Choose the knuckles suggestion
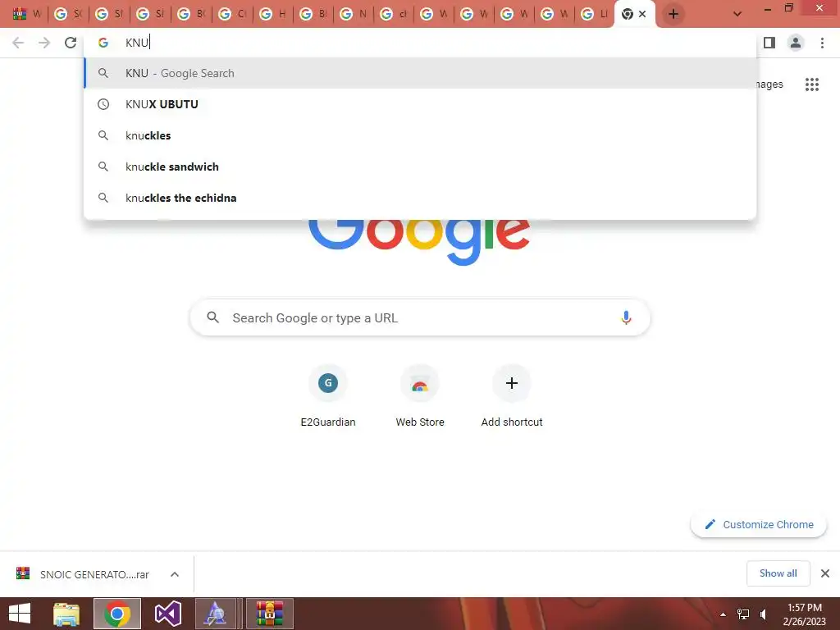Viewport: 840px width, 630px height. (x=421, y=135)
